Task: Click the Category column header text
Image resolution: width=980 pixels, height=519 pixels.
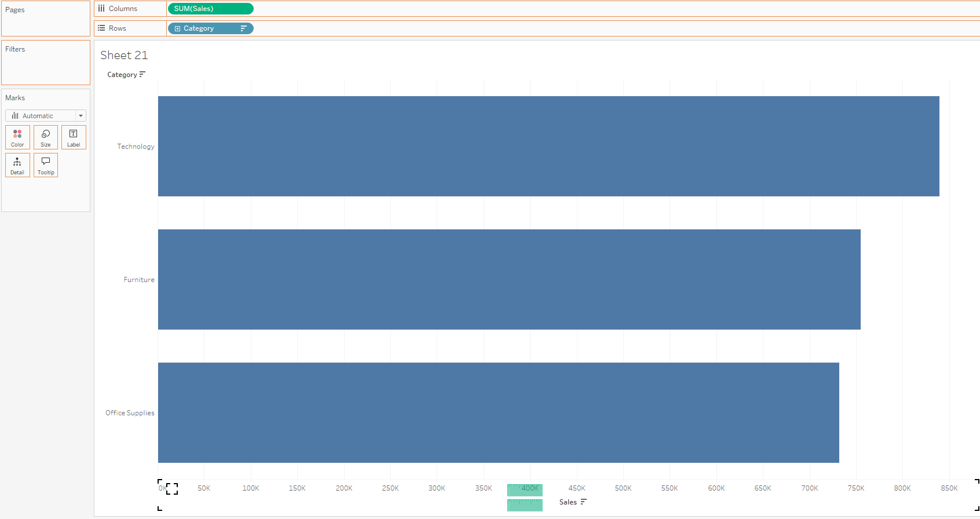Action: (122, 75)
